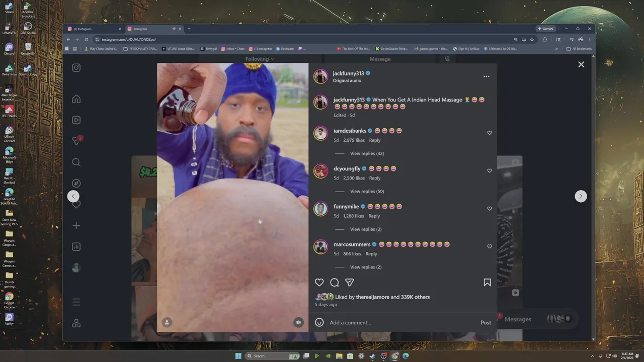This screenshot has width=644, height=362.
Task: Expand View replies (50) under dcyoungfly
Action: click(x=367, y=191)
